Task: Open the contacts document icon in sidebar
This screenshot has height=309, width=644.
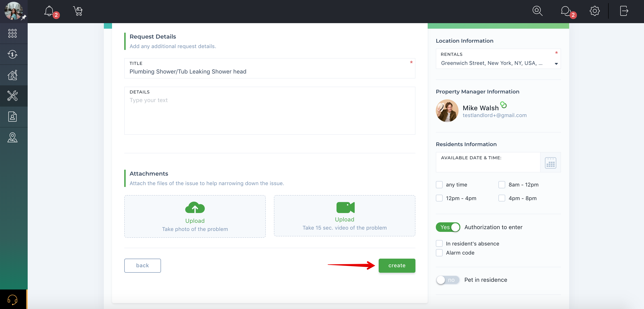Action: point(12,117)
